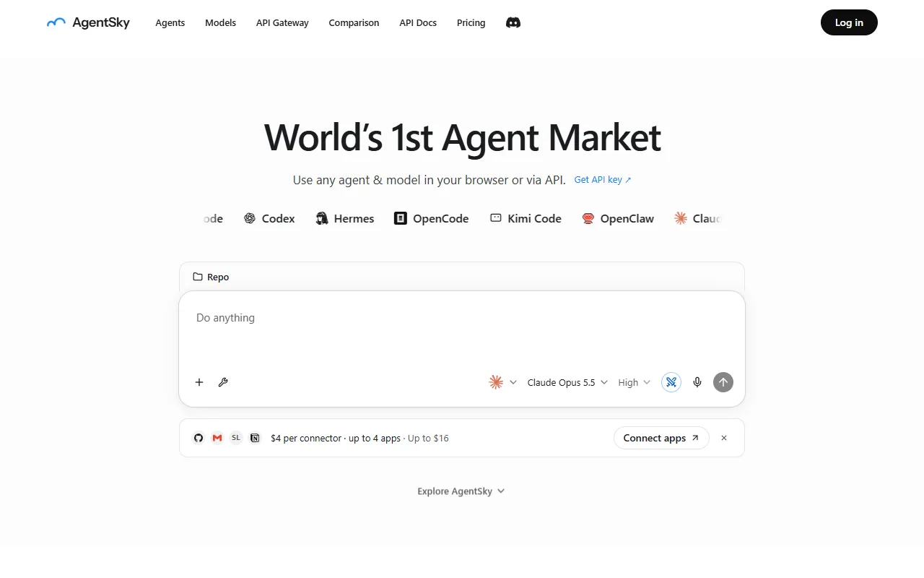
Task: Click the SL connector icon
Action: click(x=236, y=438)
